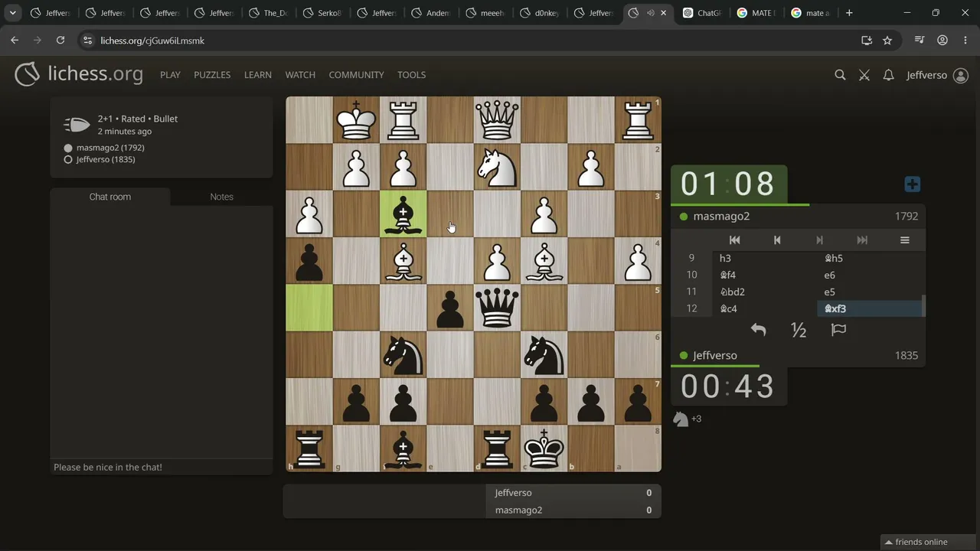This screenshot has height=551, width=980.
Task: Switch to the Serko8 browser tab
Action: coord(322,13)
